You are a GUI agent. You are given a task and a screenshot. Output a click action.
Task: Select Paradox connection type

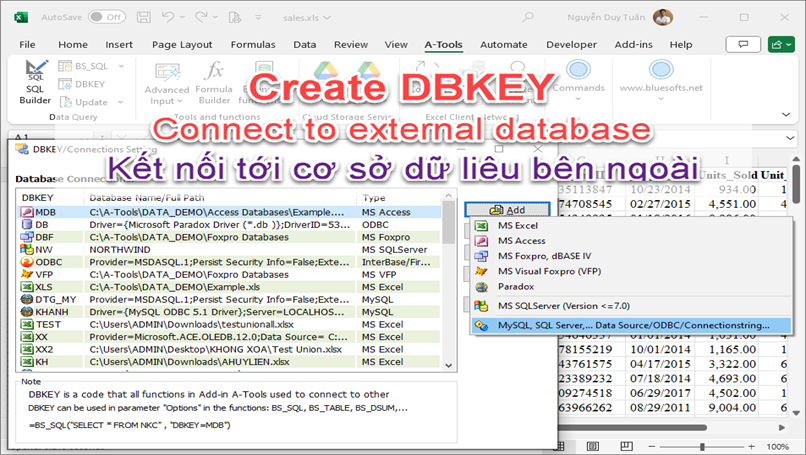(x=630, y=286)
